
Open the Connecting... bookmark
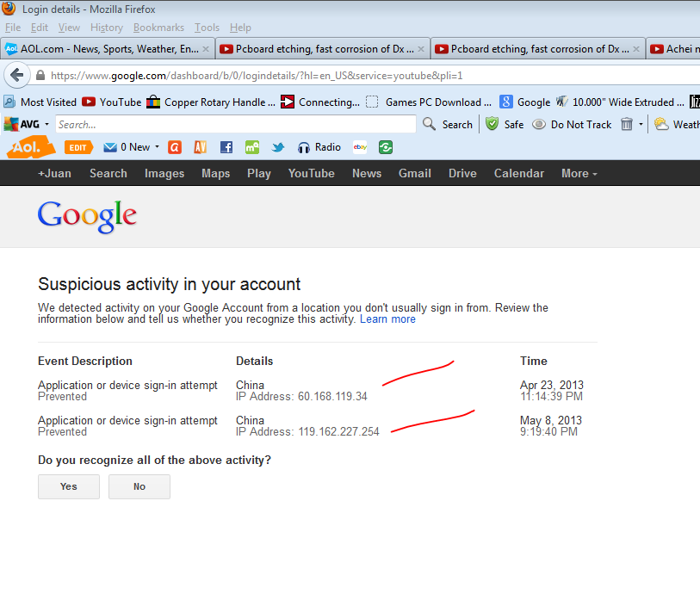coord(320,102)
